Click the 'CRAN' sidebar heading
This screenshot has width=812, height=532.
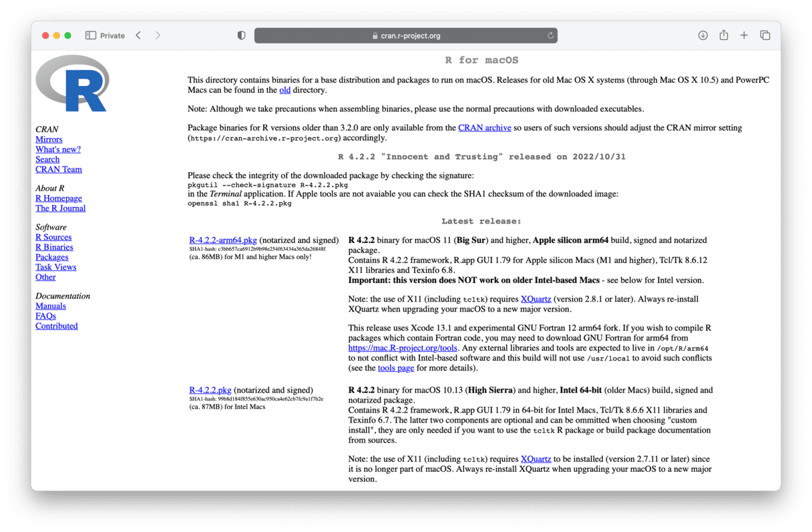[47, 129]
